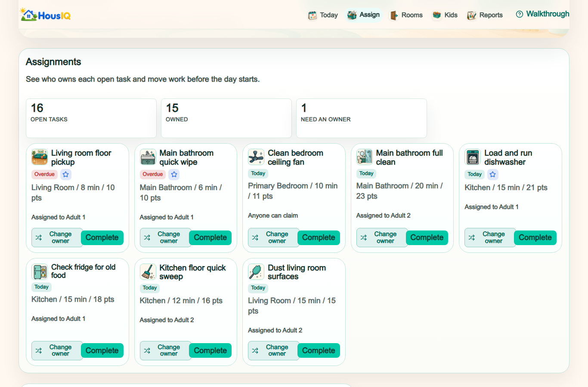Change owner of Living room floor pickup
The image size is (588, 387).
pyautogui.click(x=57, y=237)
